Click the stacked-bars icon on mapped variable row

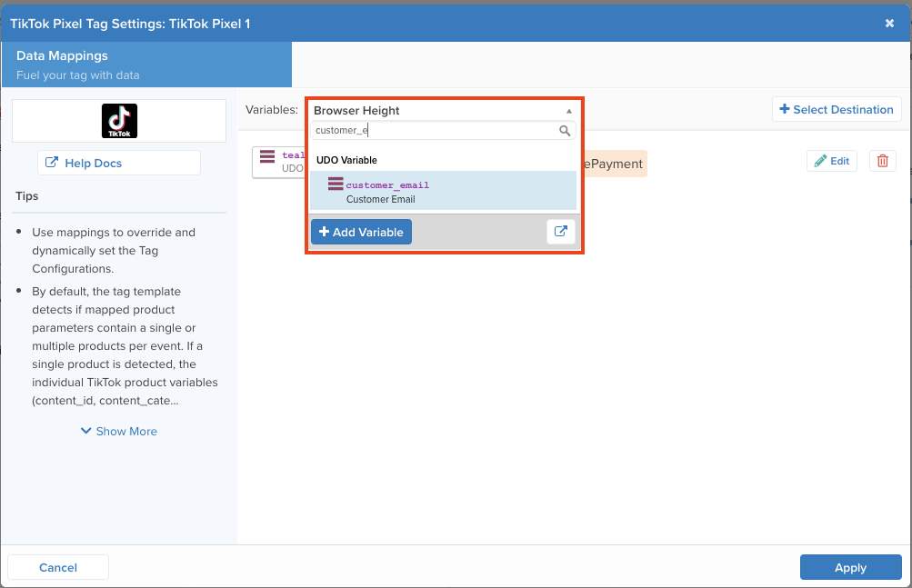(267, 156)
